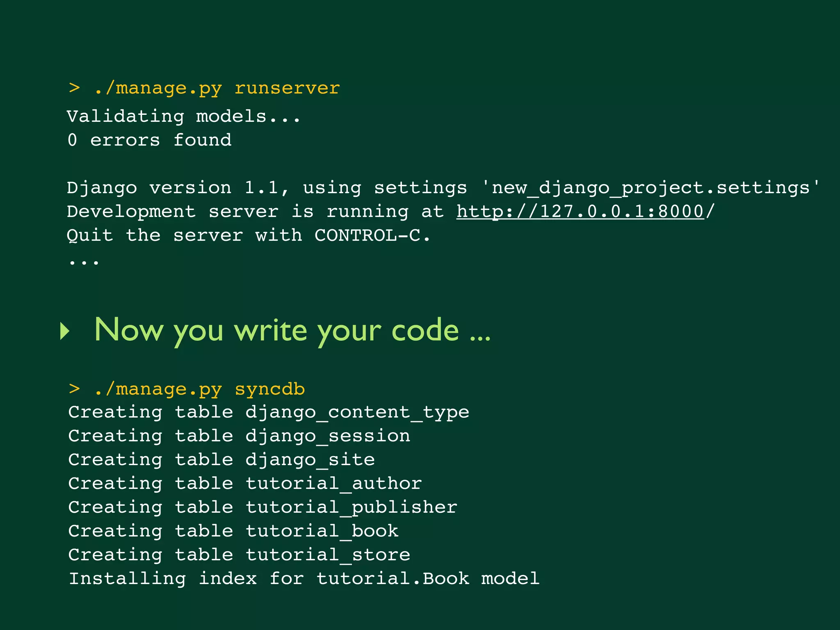Viewport: 840px width, 630px height.
Task: Click 'Quit the server with CONTROL-C.' text
Action: point(249,236)
